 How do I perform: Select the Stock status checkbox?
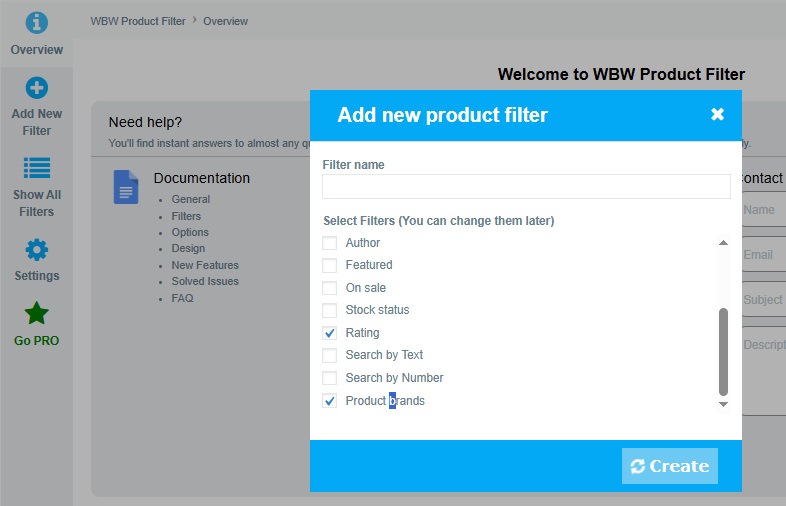pyautogui.click(x=329, y=310)
